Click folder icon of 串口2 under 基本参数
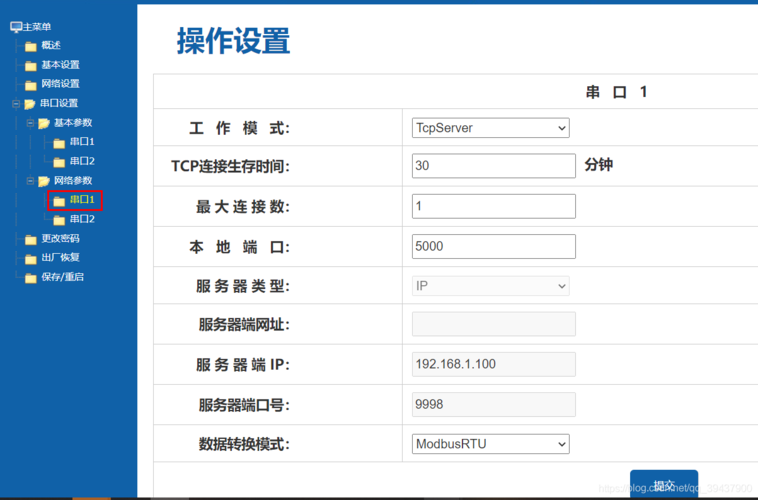 (x=59, y=162)
